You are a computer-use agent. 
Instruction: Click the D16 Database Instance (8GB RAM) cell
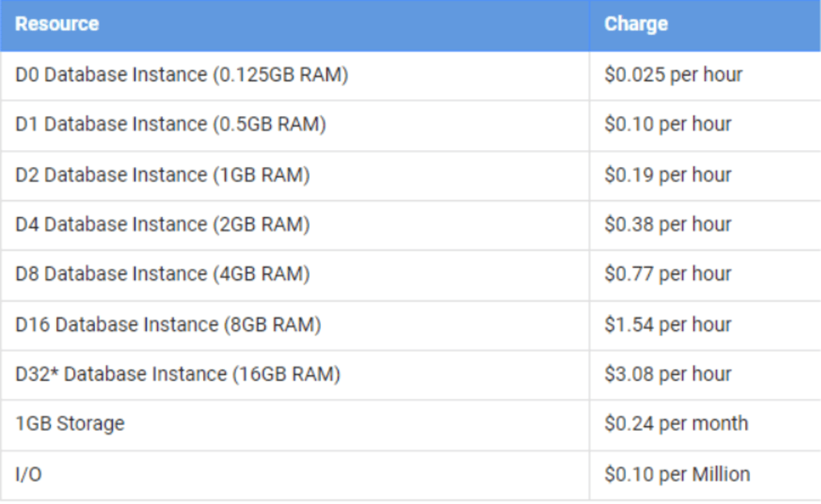coord(168,325)
